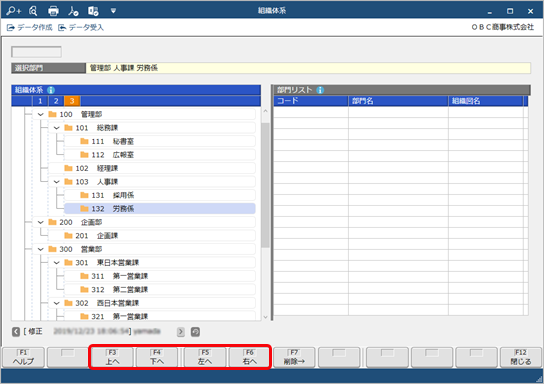
Task: Click folder icon of 302 西日本営業課
Action: (68, 303)
